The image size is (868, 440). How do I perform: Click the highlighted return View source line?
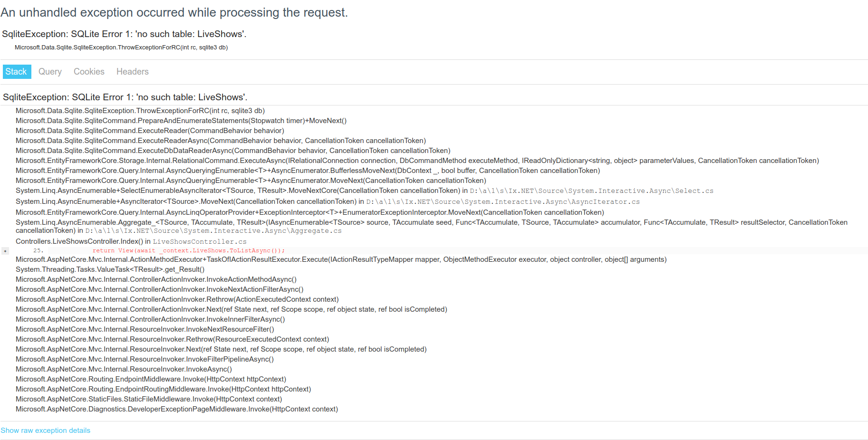[x=188, y=251]
